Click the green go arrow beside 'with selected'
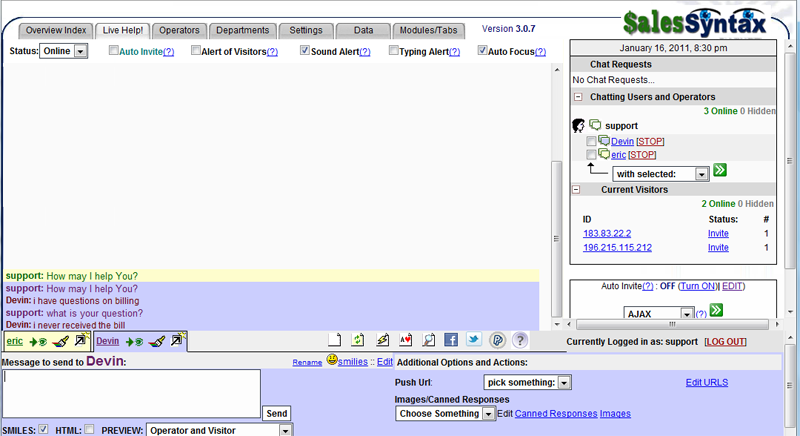The image size is (800, 436). (x=720, y=170)
